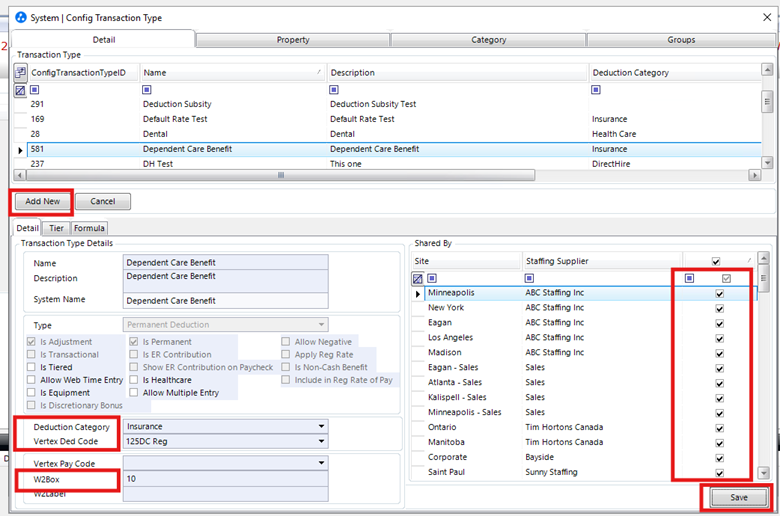Switch to the Property tab
The image size is (780, 516).
pyautogui.click(x=292, y=40)
